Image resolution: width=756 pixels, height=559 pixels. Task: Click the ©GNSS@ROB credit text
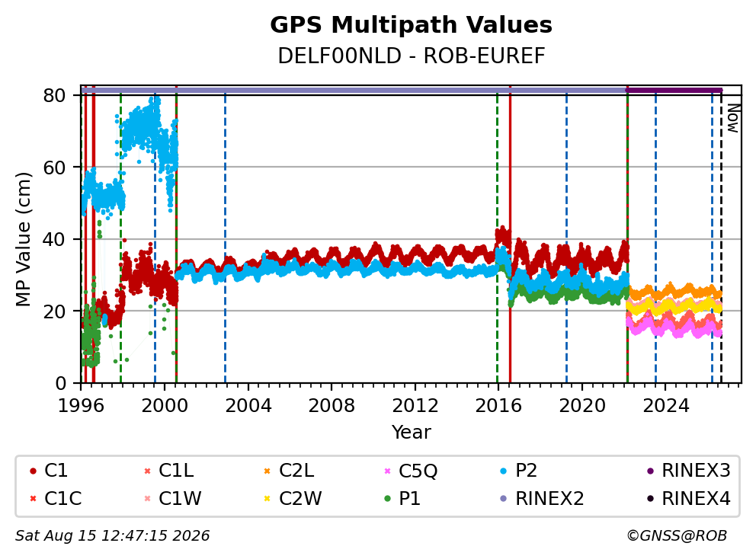(x=677, y=535)
